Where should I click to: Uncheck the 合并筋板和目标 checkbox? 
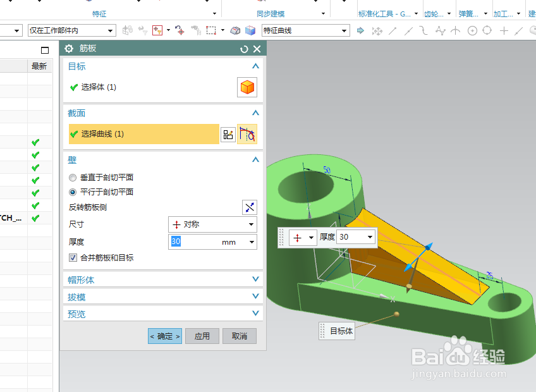[x=71, y=257]
